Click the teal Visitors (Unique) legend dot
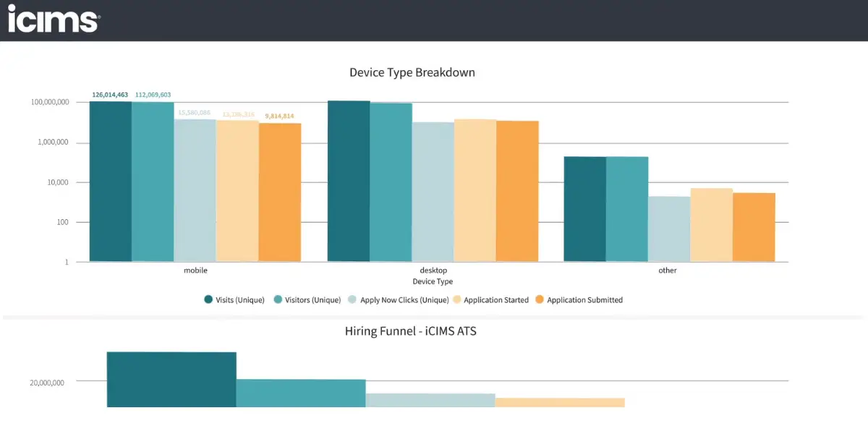The height and width of the screenshot is (434, 868). pos(278,300)
